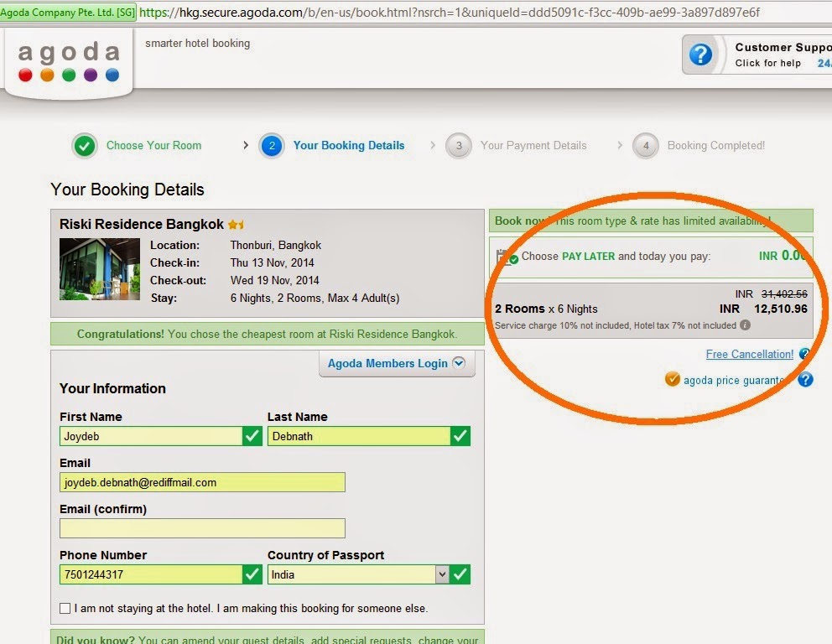This screenshot has height=644, width=832.
Task: Open Country of Passport dropdown
Action: [x=442, y=574]
